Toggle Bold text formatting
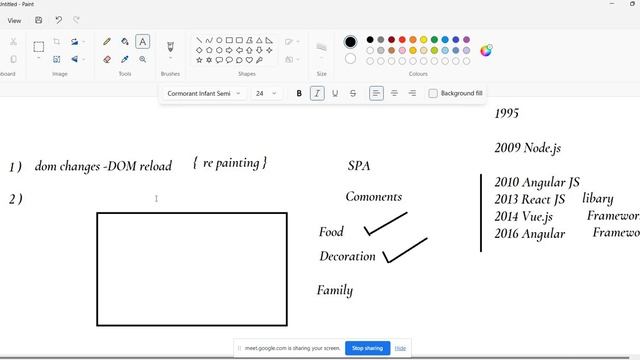This screenshot has height=360, width=640. pyautogui.click(x=299, y=93)
